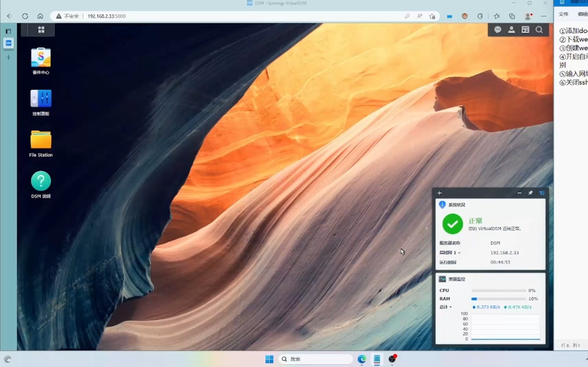Click the RAM usage bar

pyautogui.click(x=498, y=299)
